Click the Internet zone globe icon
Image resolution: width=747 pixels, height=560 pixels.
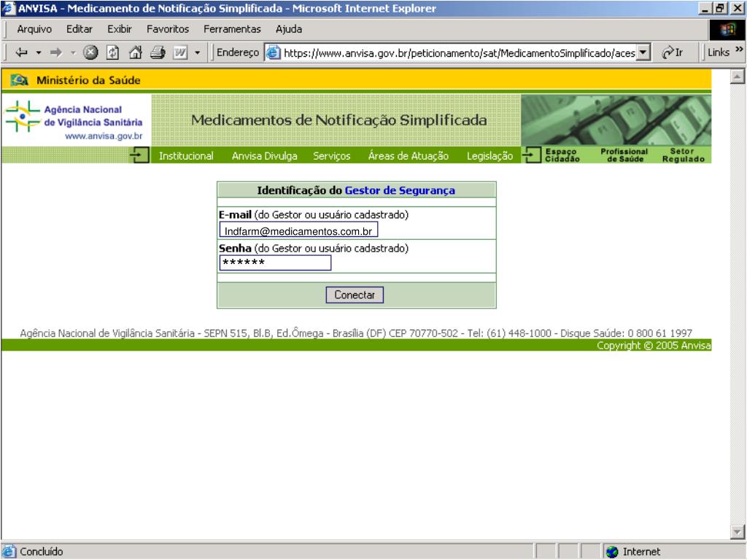(612, 551)
